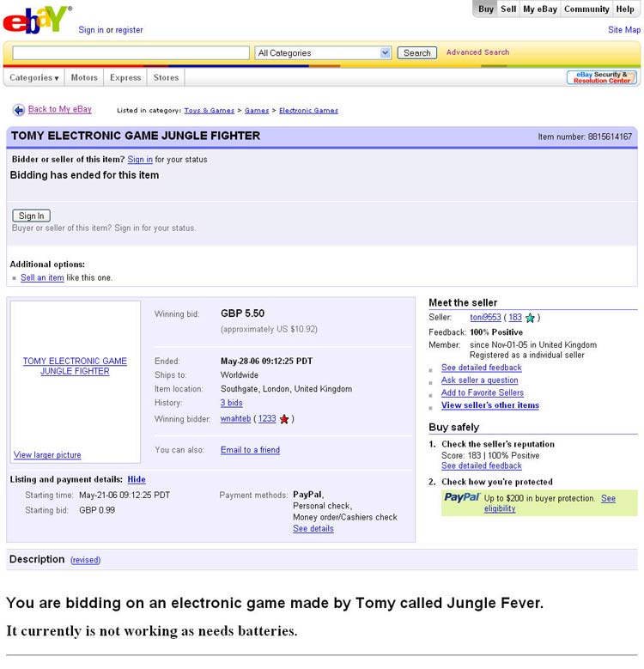Open winning bidder wmahteb profile
The width and height of the screenshot is (644, 669).
(235, 419)
